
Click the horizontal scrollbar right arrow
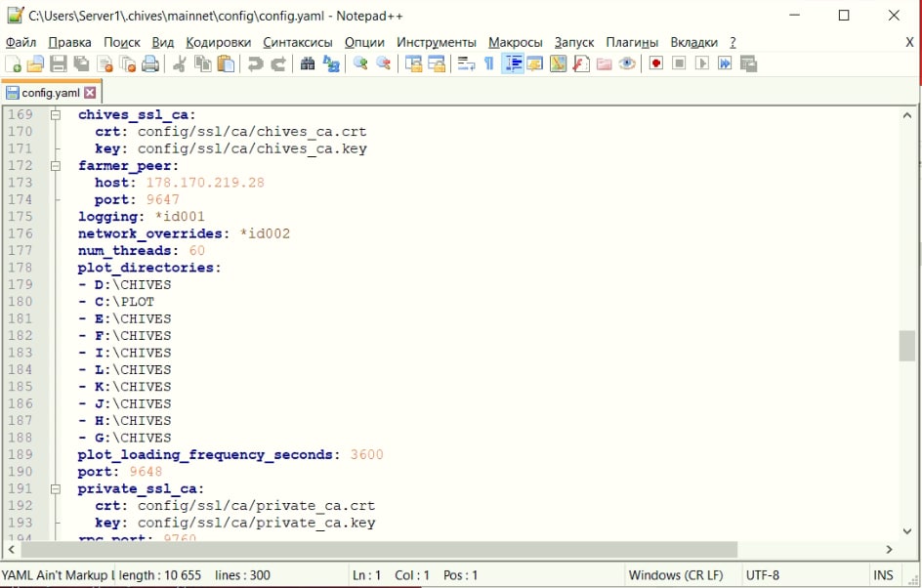coord(889,550)
